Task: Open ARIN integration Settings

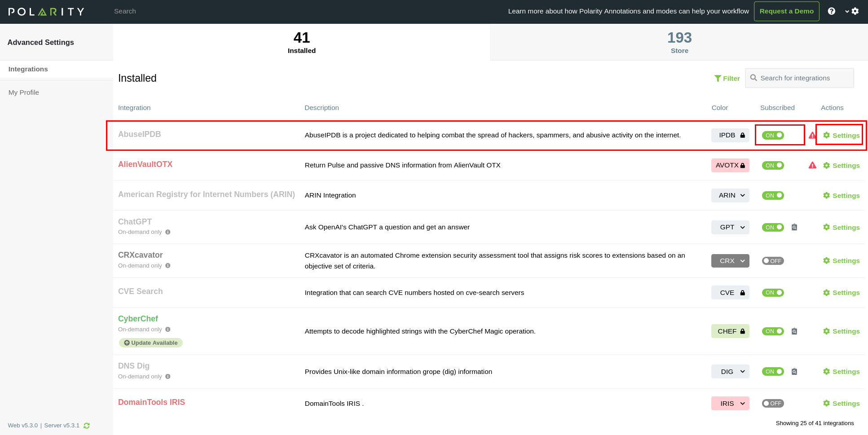Action: click(x=841, y=196)
